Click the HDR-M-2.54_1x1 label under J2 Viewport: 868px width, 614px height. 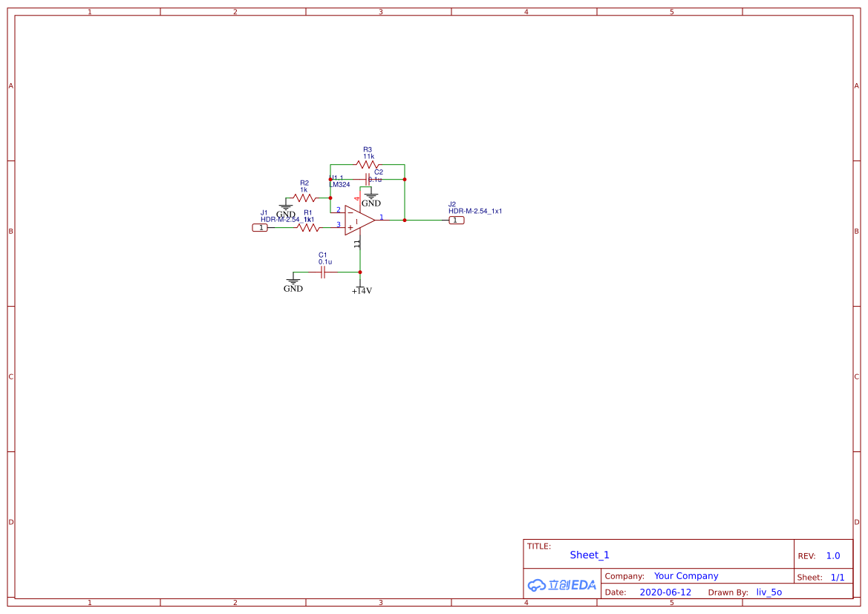coord(475,212)
